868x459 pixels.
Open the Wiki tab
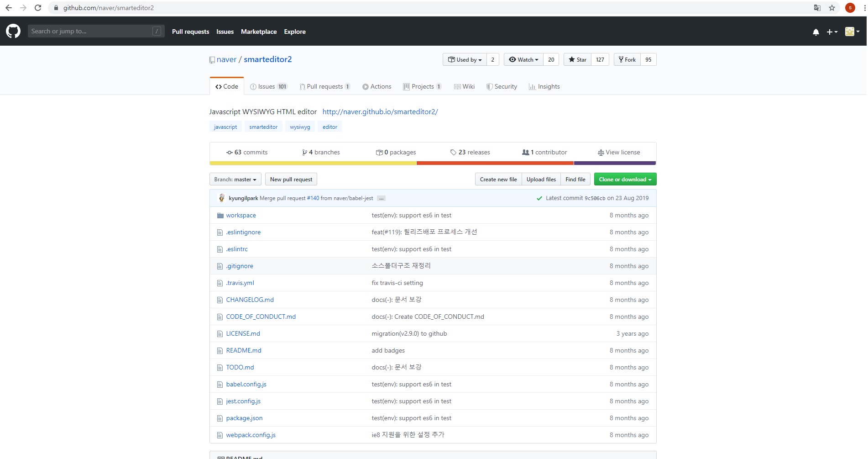pyautogui.click(x=465, y=87)
